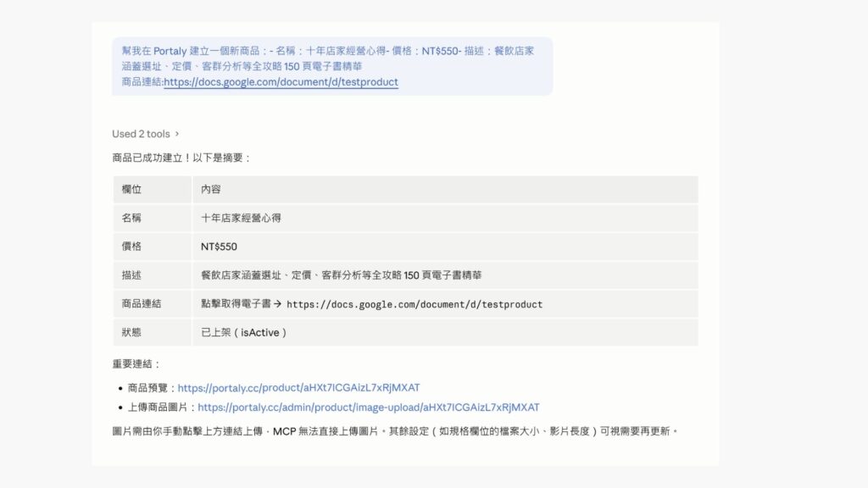The image size is (868, 488).
Task: Click the NT$550 price value
Action: pyautogui.click(x=219, y=247)
